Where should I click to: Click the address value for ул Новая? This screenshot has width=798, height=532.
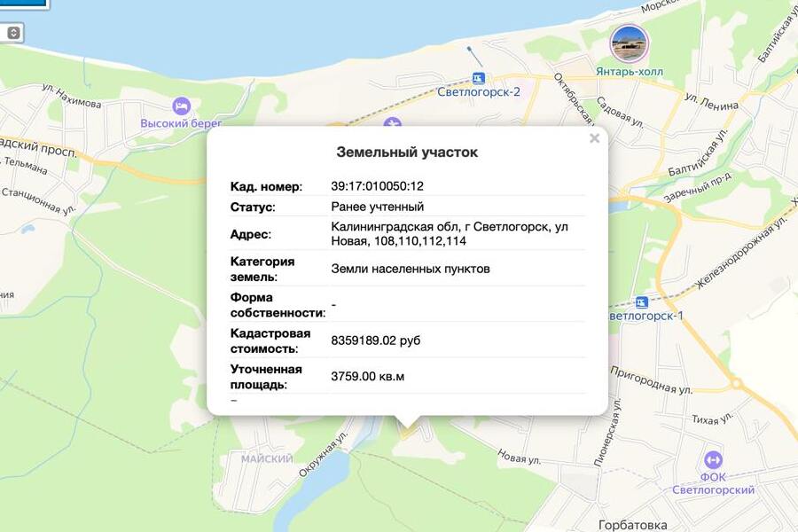tap(443, 236)
